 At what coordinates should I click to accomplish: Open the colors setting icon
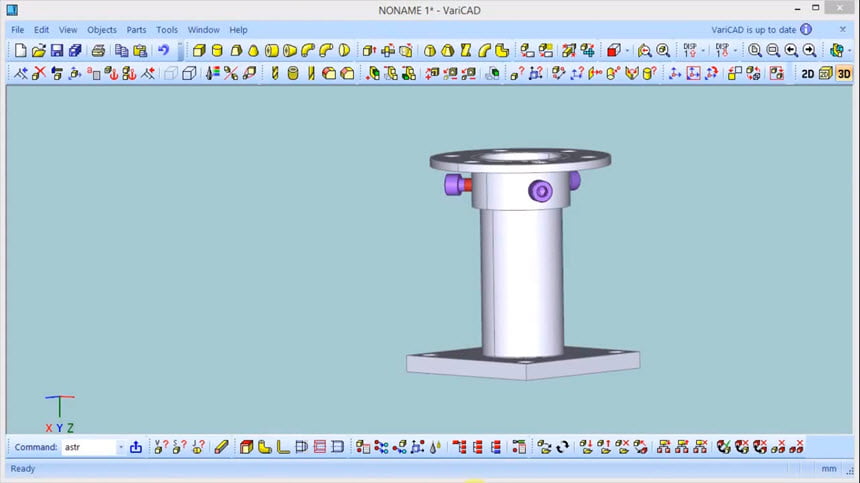[213, 73]
